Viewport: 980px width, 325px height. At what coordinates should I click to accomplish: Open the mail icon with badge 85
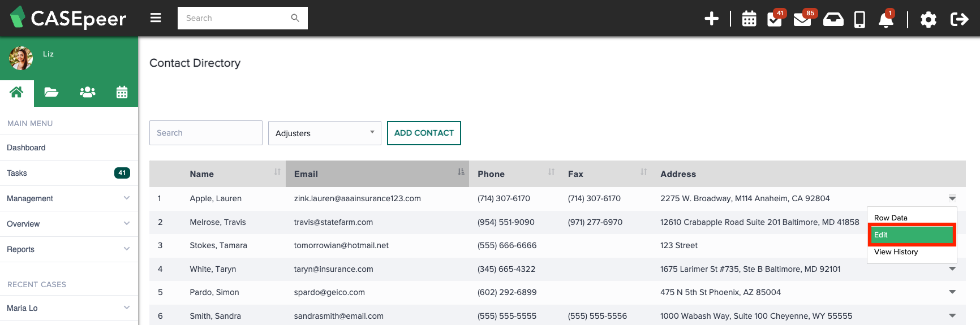click(802, 19)
